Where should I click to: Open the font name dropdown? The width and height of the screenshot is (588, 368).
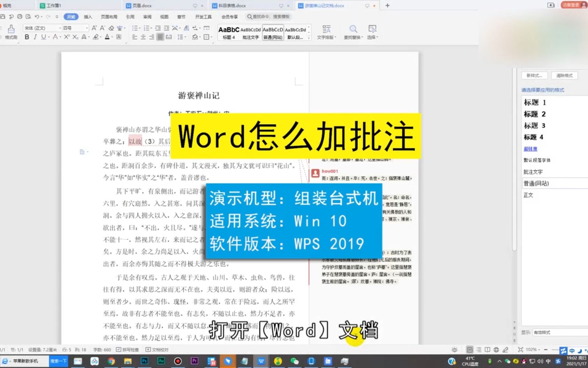[x=60, y=28]
